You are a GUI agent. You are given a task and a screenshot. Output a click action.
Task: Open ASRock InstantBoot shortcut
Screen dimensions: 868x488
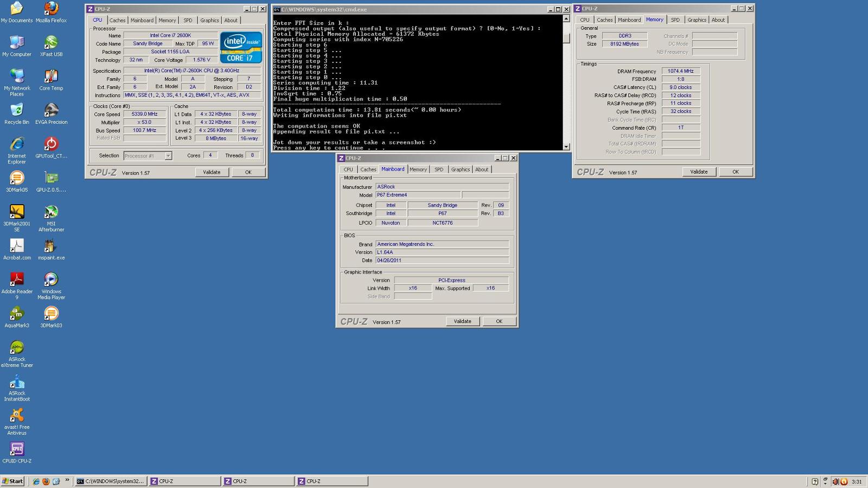pyautogui.click(x=16, y=388)
